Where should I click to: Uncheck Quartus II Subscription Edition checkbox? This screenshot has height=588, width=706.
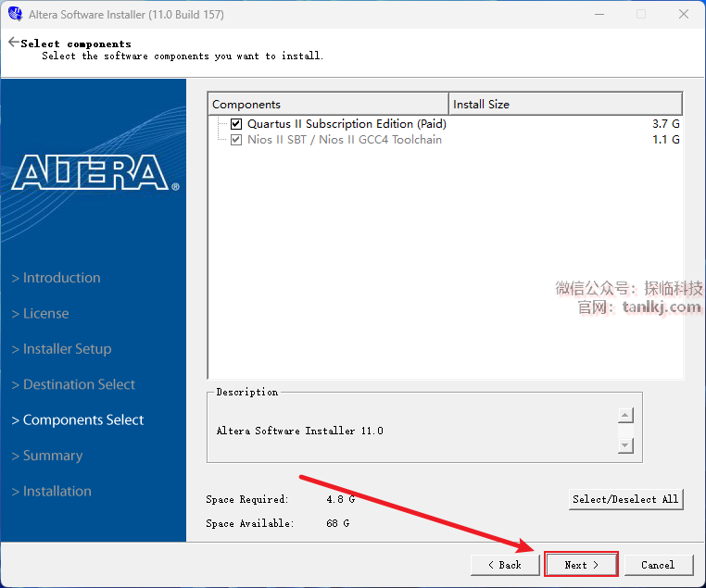[236, 124]
